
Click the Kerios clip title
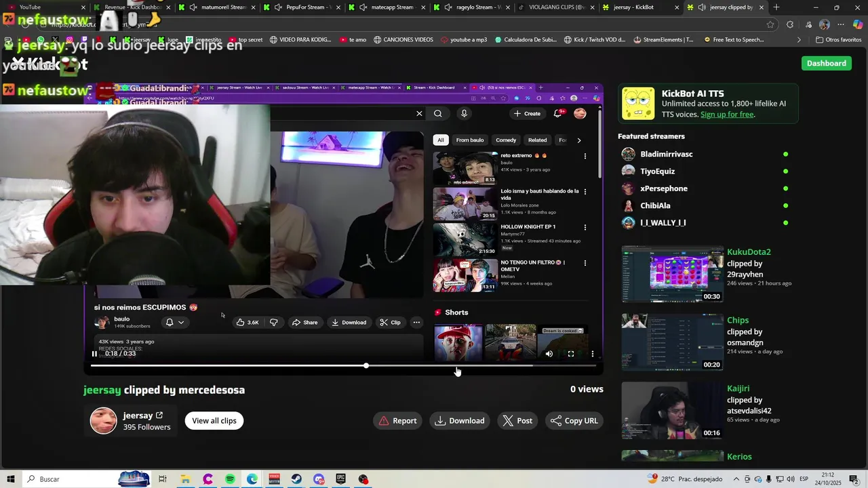[739, 457]
